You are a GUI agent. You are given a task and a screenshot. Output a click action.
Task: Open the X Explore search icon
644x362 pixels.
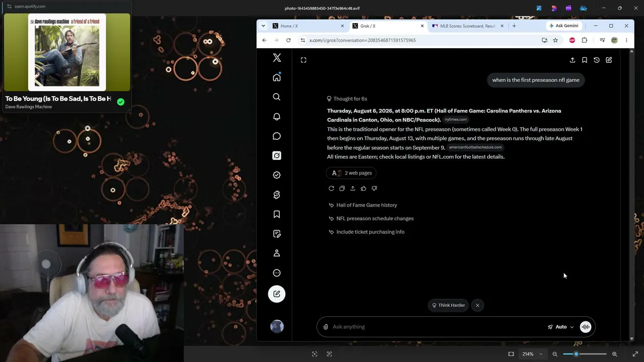277,97
